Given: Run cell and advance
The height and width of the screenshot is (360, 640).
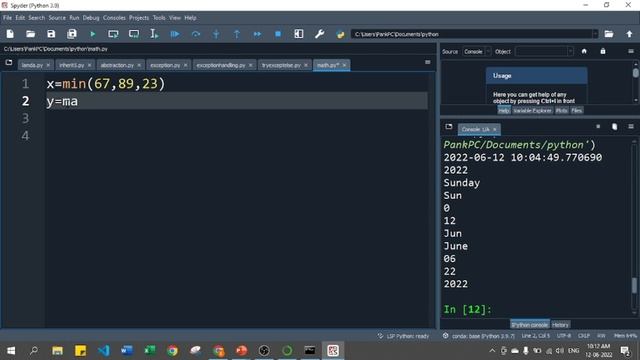Looking at the screenshot, I should coord(134,34).
